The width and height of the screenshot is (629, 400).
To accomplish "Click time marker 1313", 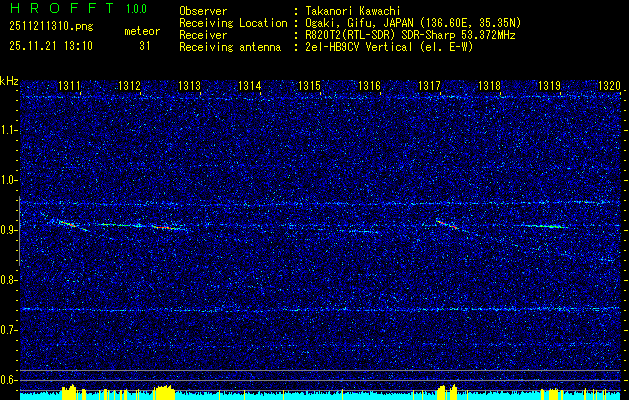I will point(189,85).
